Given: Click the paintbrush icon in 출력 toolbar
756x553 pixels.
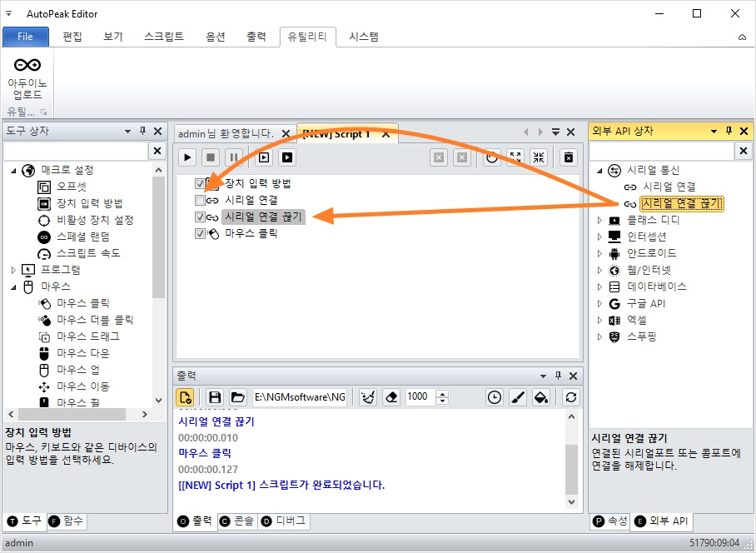Looking at the screenshot, I should point(518,397).
